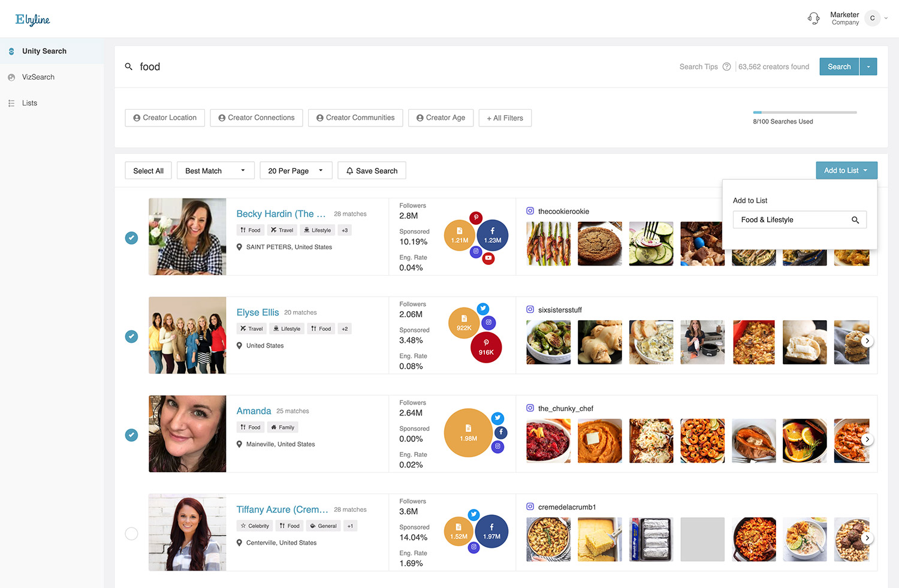This screenshot has width=899, height=588.
Task: Click the Save Search button
Action: coord(372,171)
